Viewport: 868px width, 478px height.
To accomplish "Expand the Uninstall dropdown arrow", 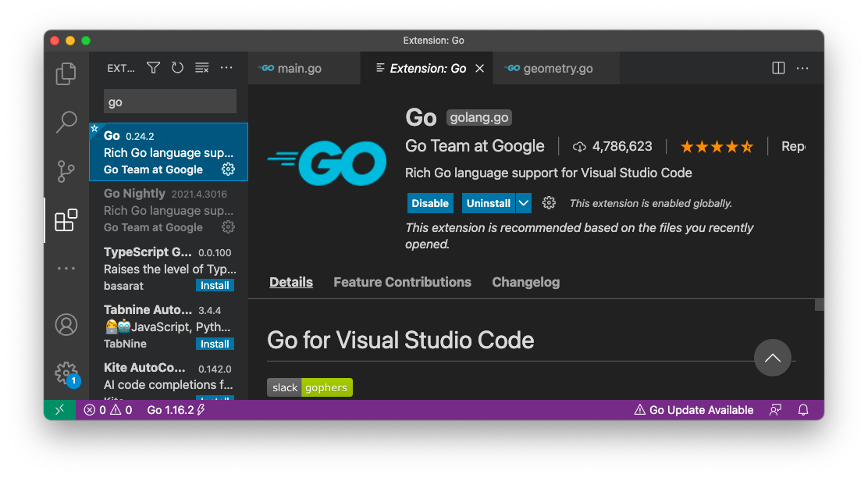I will tap(523, 203).
